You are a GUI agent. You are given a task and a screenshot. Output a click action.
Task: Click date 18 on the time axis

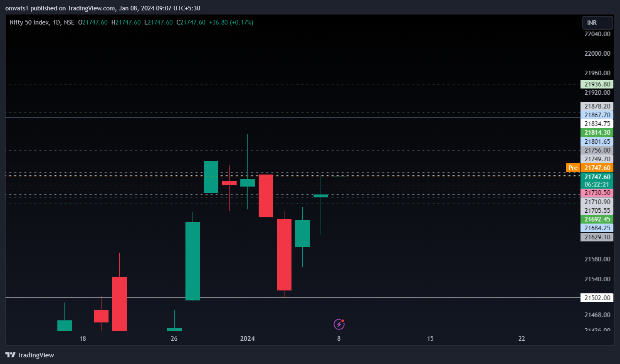[83, 339]
